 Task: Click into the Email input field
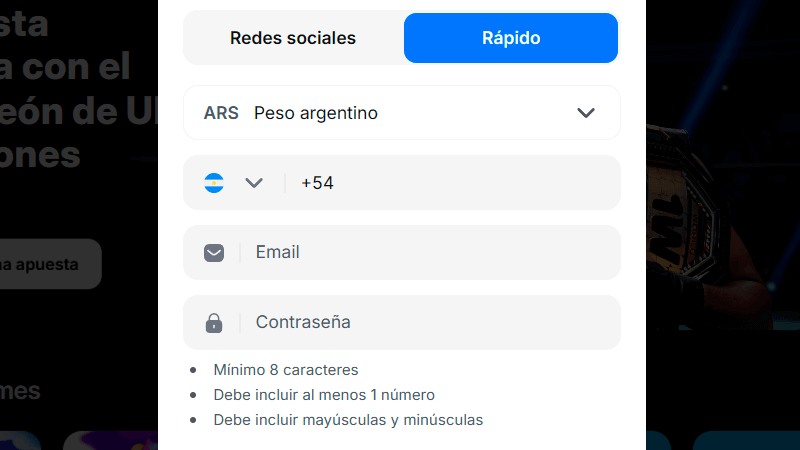[x=430, y=253]
